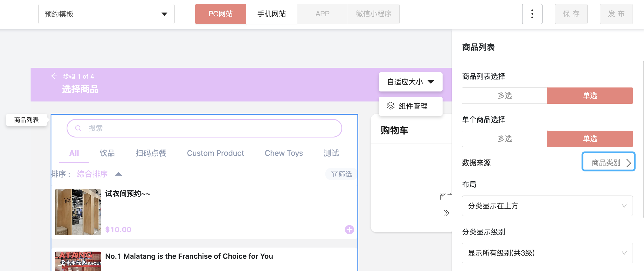The image size is (644, 271).
Task: Select the Custom Product category tab
Action: pos(215,153)
